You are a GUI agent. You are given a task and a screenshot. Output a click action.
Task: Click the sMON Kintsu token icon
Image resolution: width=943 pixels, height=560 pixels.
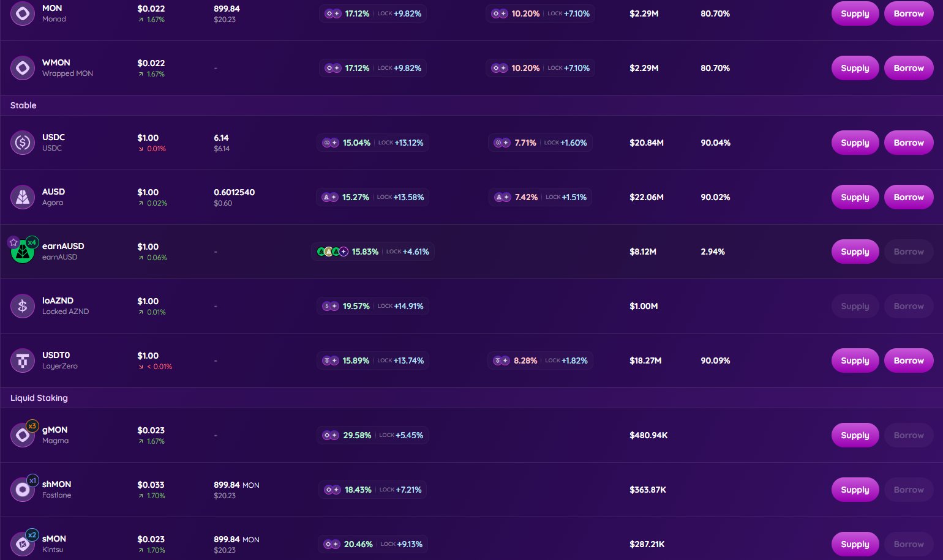click(x=23, y=544)
